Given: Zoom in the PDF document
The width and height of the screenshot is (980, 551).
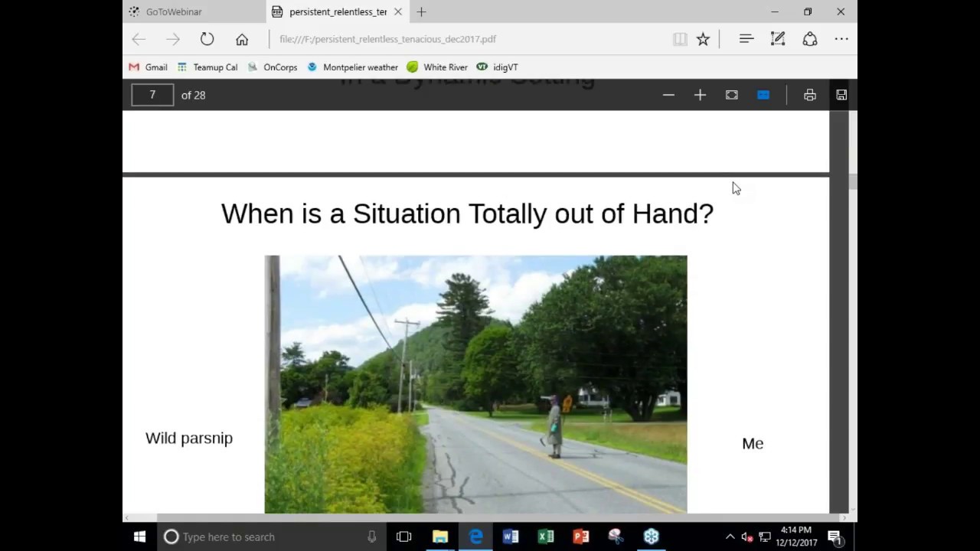Looking at the screenshot, I should click(x=700, y=95).
